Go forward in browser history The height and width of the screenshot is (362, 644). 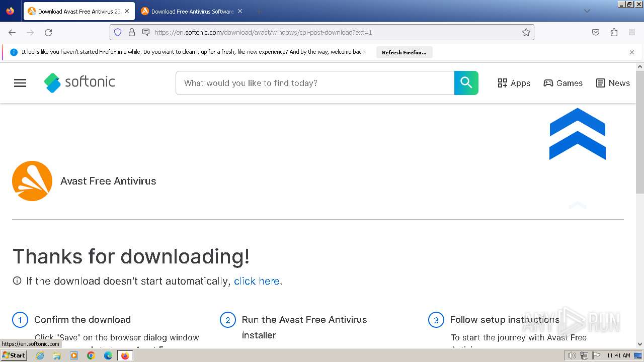tap(30, 32)
